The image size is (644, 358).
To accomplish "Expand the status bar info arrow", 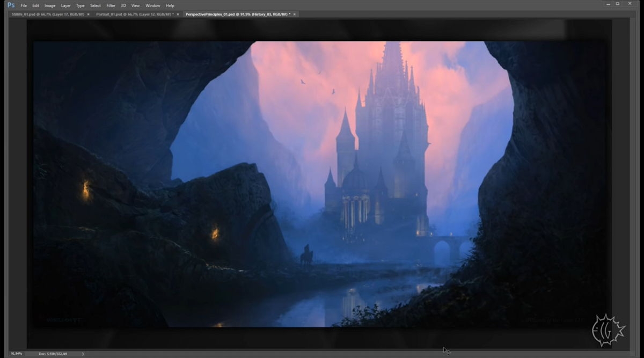I will coord(83,354).
